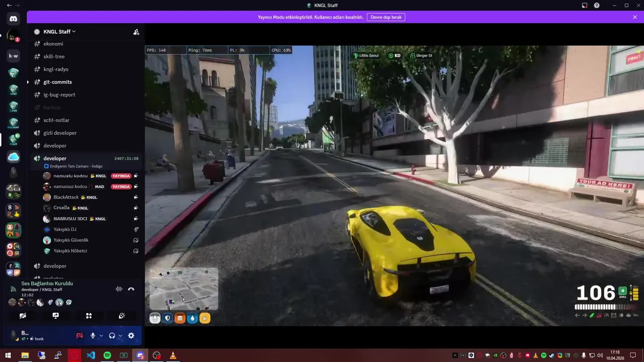
Task: Select Yakışıklı Nöbetci voice member
Action: pyautogui.click(x=91, y=251)
